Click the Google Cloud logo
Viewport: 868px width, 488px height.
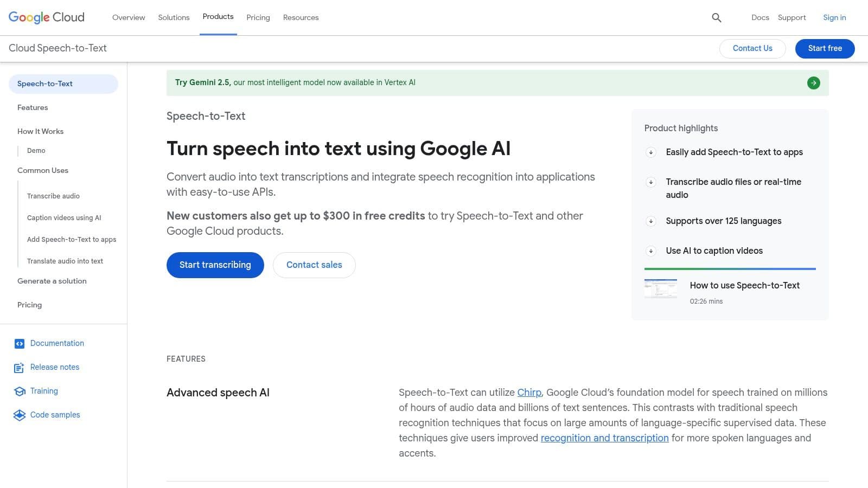point(46,17)
